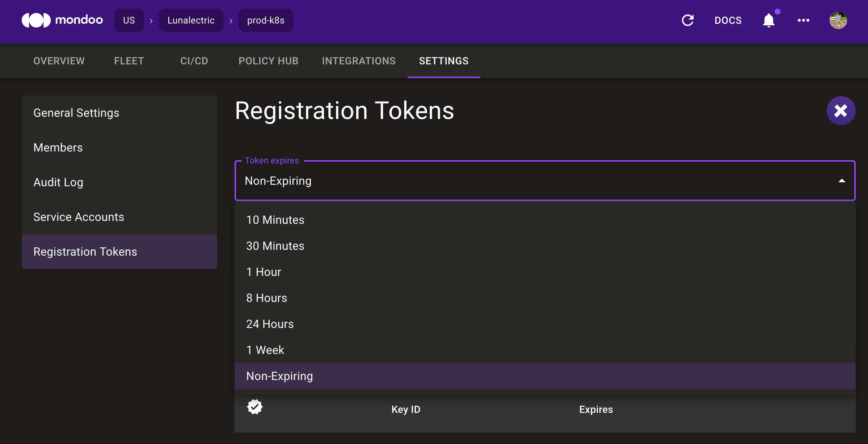This screenshot has height=444, width=868.
Task: Open the ellipsis overflow menu
Action: click(803, 20)
